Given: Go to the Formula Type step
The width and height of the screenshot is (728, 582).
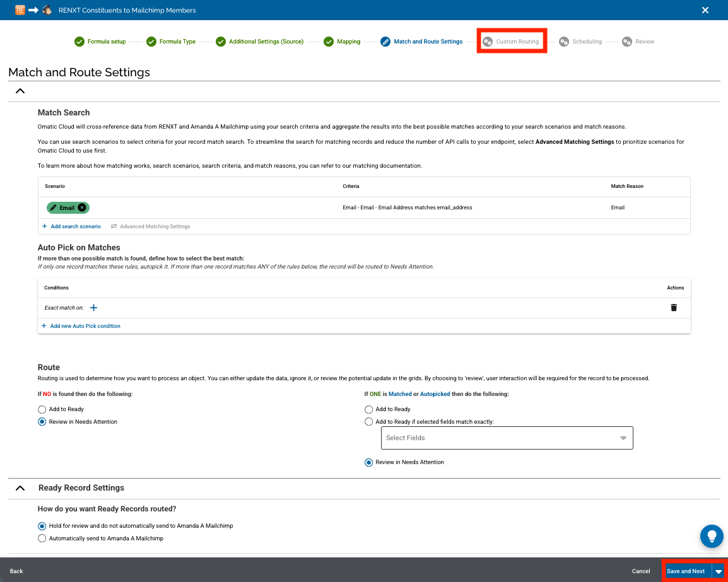Looking at the screenshot, I should [177, 42].
